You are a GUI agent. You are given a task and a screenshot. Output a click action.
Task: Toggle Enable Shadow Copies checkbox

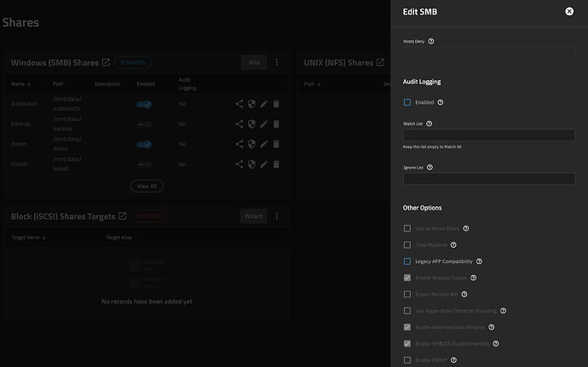click(x=407, y=278)
